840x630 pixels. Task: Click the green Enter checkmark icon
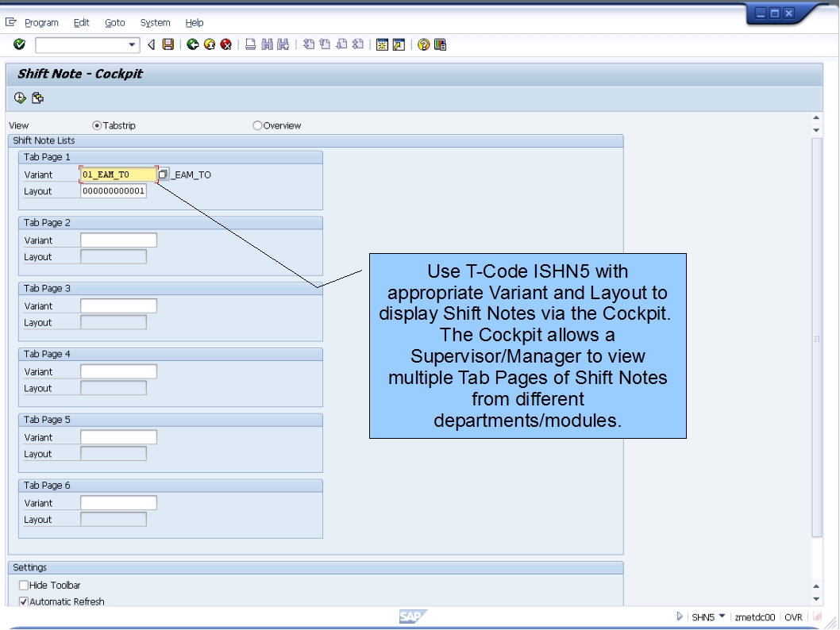(x=19, y=44)
